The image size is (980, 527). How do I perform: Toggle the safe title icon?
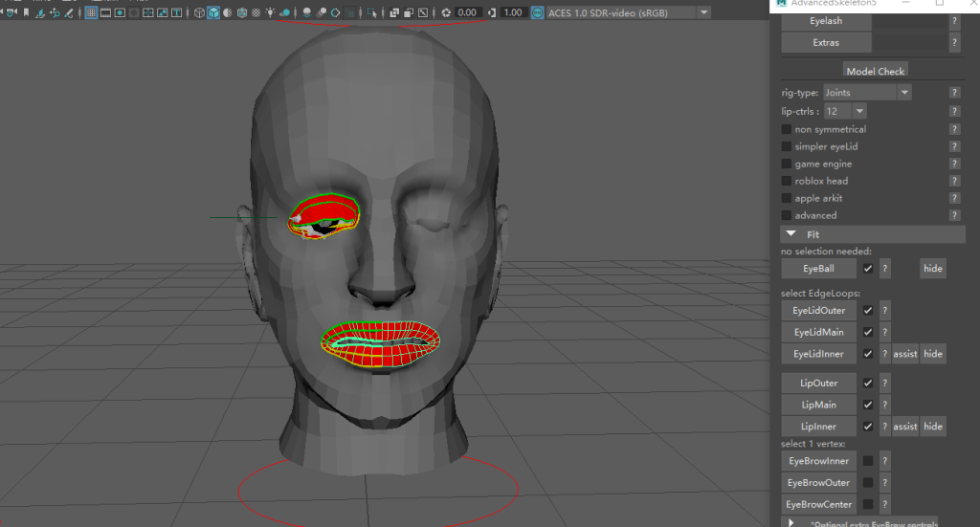(177, 12)
